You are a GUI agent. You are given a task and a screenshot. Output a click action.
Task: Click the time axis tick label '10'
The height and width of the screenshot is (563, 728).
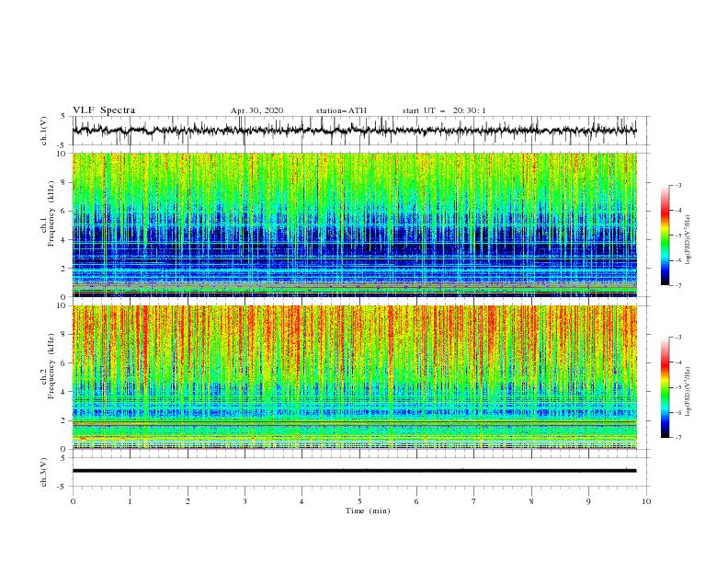(646, 501)
